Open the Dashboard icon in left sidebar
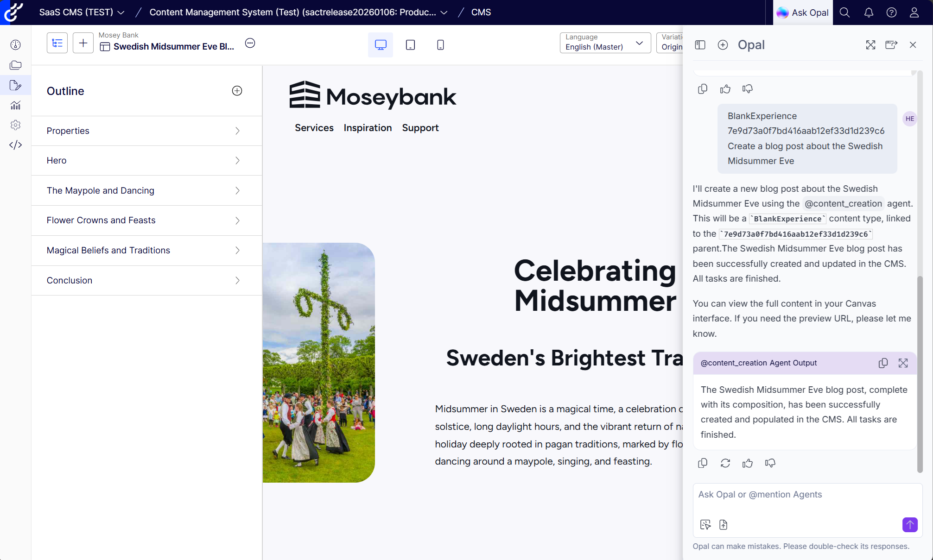933x560 pixels. point(15,44)
